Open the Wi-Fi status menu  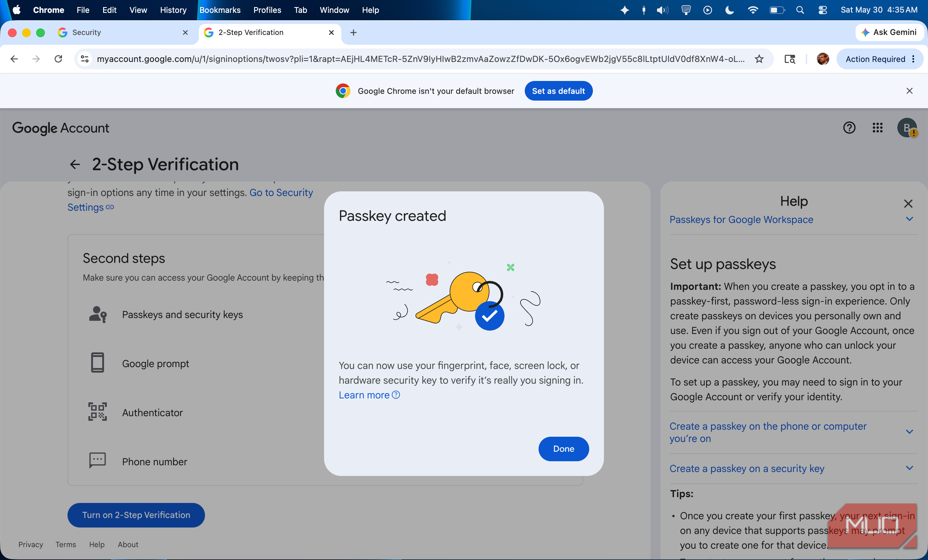click(752, 10)
